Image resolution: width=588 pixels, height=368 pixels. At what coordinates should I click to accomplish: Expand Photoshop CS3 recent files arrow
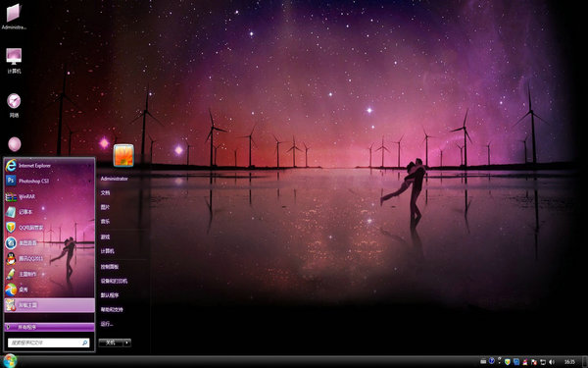pyautogui.click(x=89, y=181)
